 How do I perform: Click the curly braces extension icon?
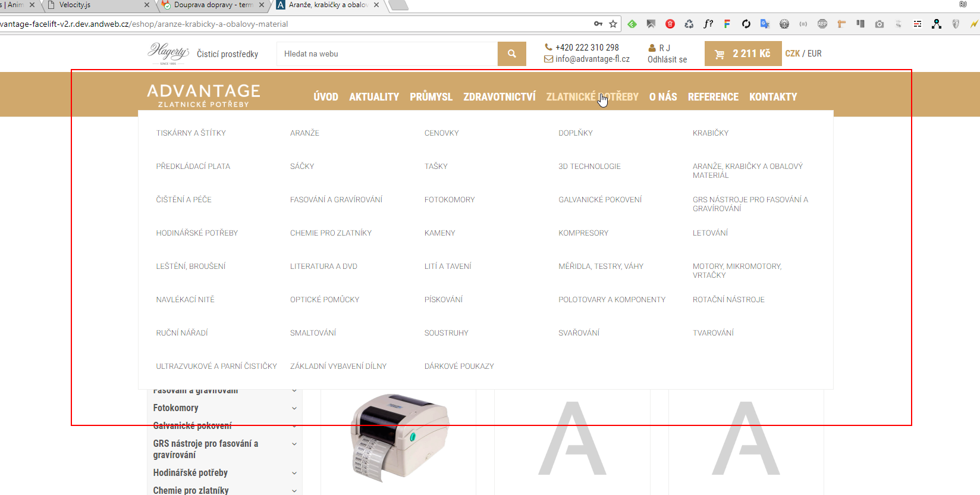point(803,24)
